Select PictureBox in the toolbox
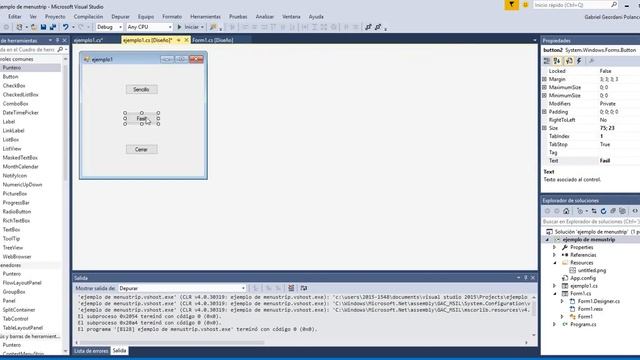This screenshot has height=360, width=640. (15, 193)
